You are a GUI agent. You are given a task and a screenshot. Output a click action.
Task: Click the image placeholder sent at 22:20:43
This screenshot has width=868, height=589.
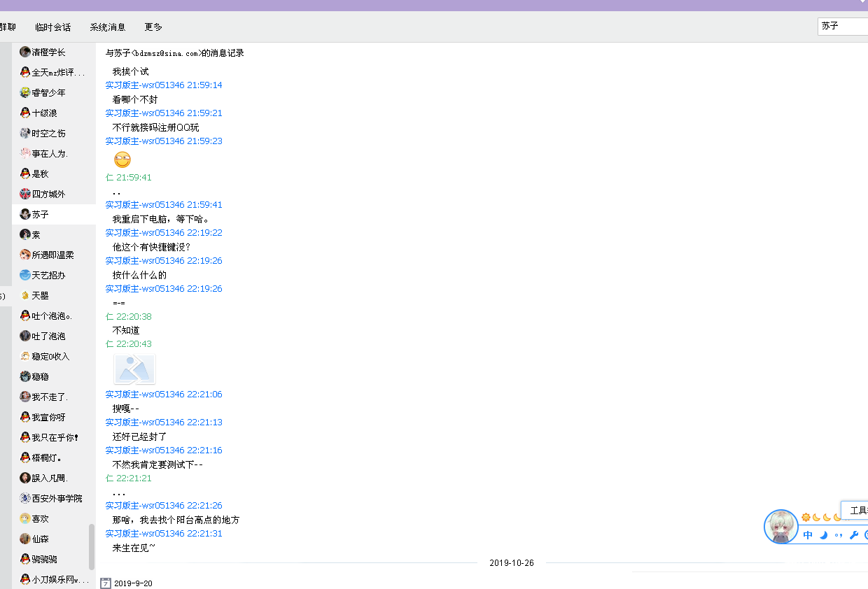[134, 369]
